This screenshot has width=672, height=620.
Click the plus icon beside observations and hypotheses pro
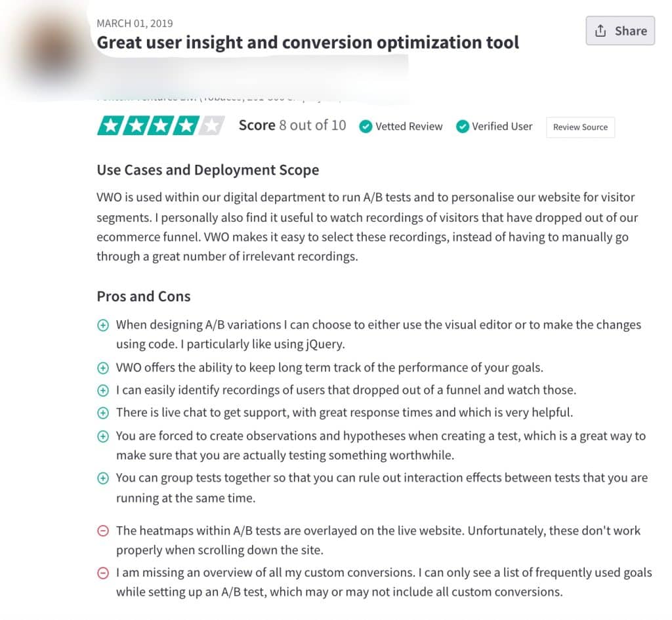[103, 436]
